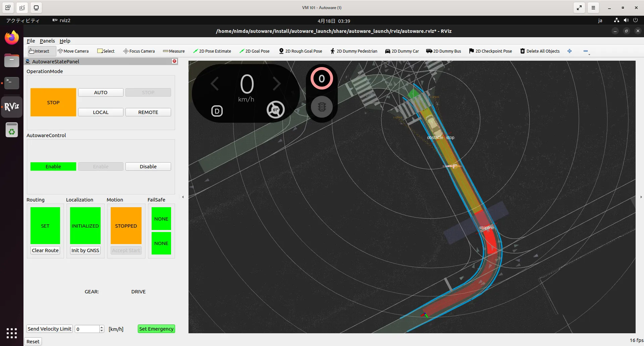Click the stopline marker label

click(487, 228)
